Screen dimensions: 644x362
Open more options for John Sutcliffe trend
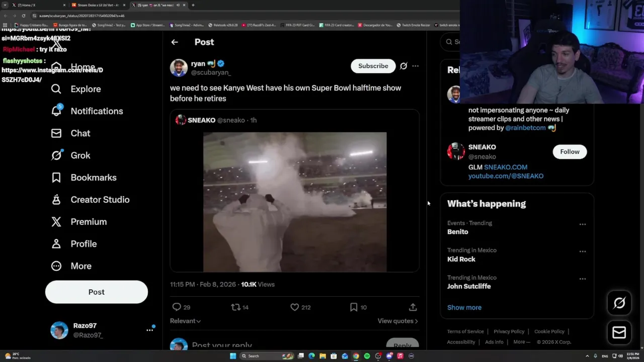pos(583,279)
